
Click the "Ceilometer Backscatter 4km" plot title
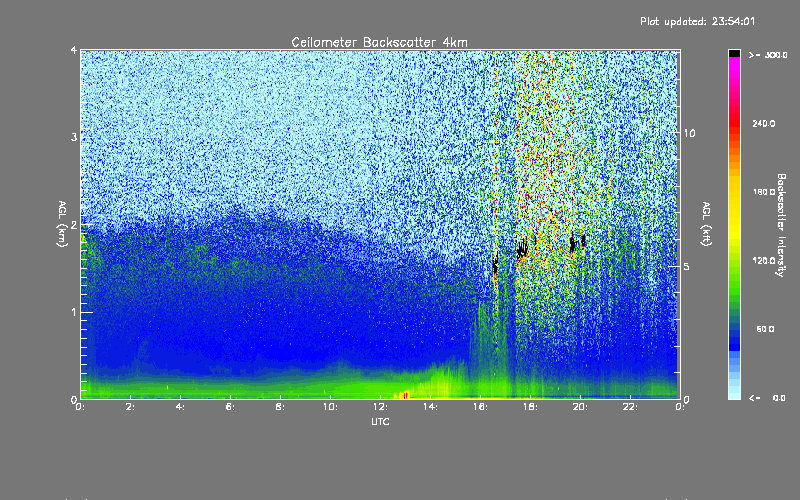379,42
